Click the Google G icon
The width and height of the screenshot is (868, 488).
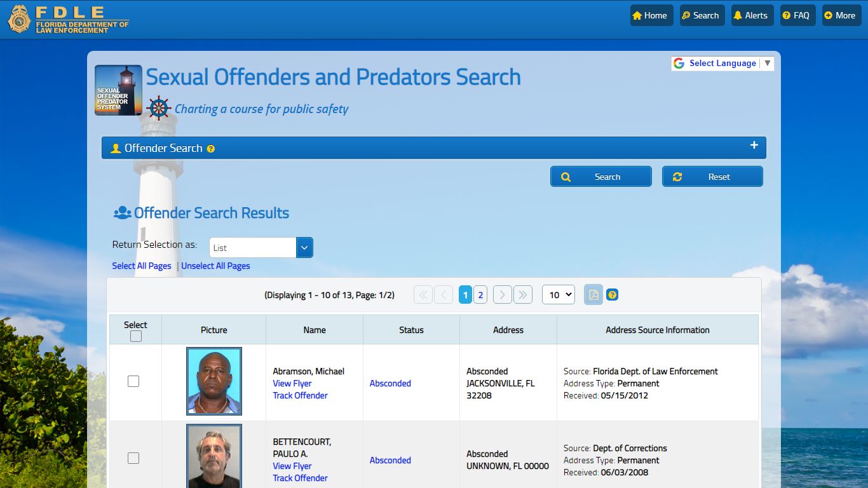point(679,63)
